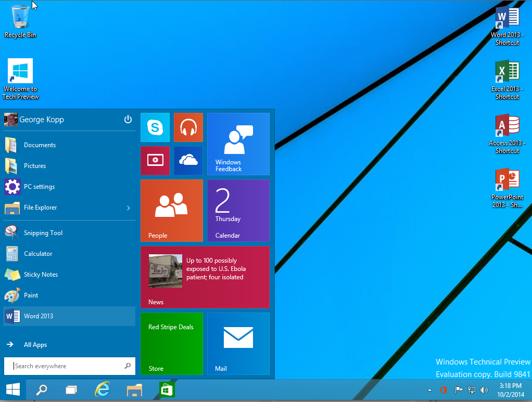Viewport: 532px width, 402px height.
Task: Select PowerPoint 2013 desktop shortcut
Action: [507, 188]
